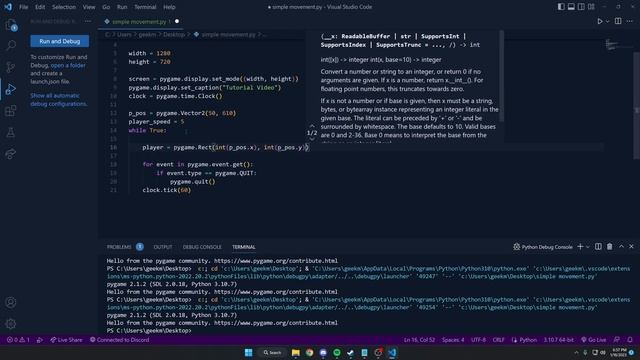This screenshot has height=360, width=640.
Task: Click the open a folder link
Action: (68, 65)
